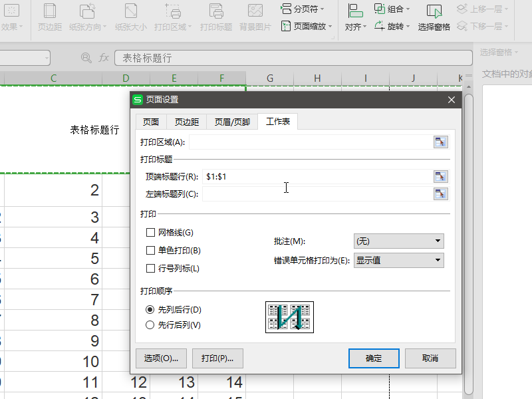Viewport: 532px width, 399px height.
Task: Switch to the 页眉/页脚 tab
Action: [232, 122]
